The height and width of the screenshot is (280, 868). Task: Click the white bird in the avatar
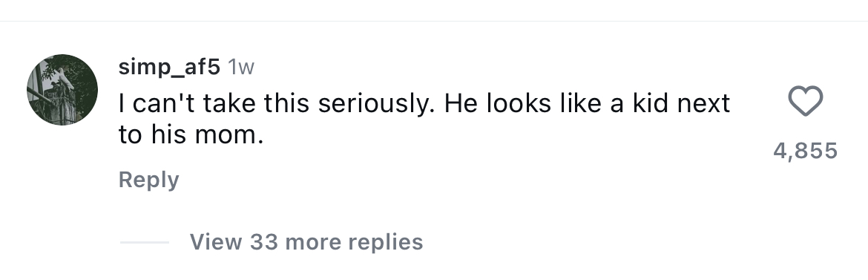[x=65, y=79]
